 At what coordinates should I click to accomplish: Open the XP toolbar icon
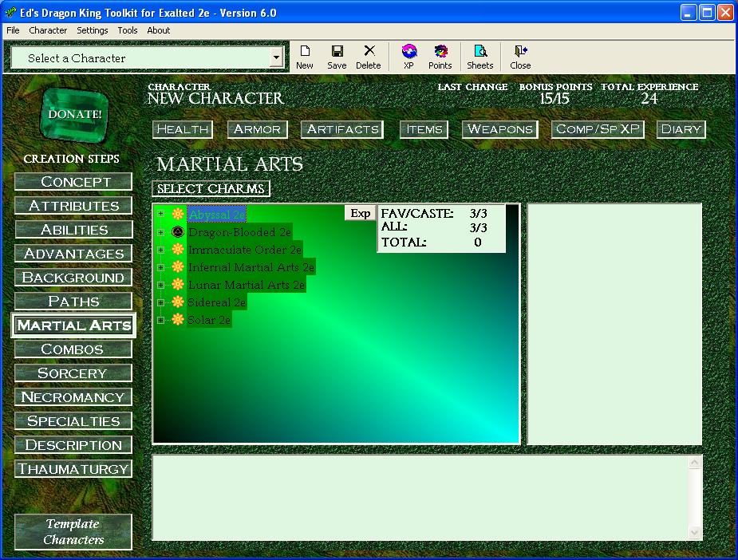pos(409,57)
